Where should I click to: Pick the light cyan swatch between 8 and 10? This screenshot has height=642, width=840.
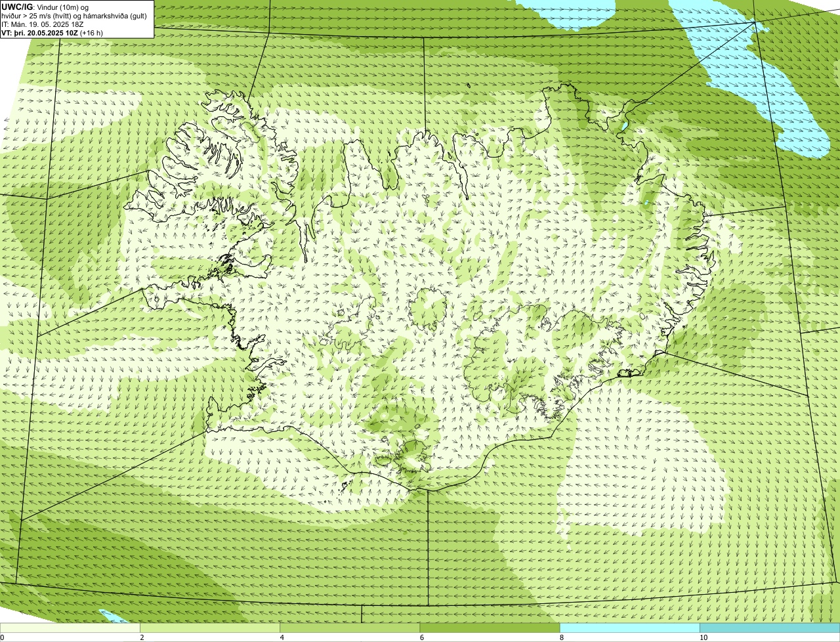630,628
